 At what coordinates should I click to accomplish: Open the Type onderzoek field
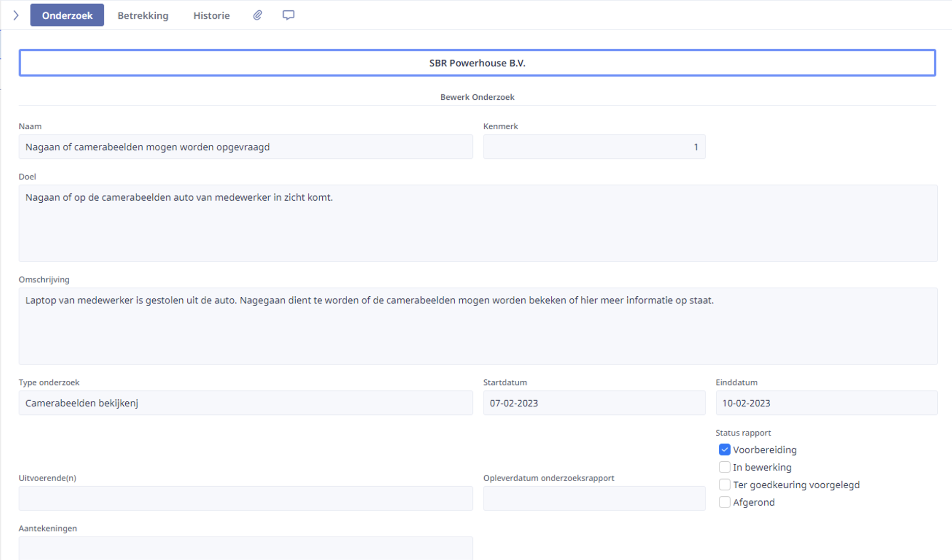[x=246, y=403]
